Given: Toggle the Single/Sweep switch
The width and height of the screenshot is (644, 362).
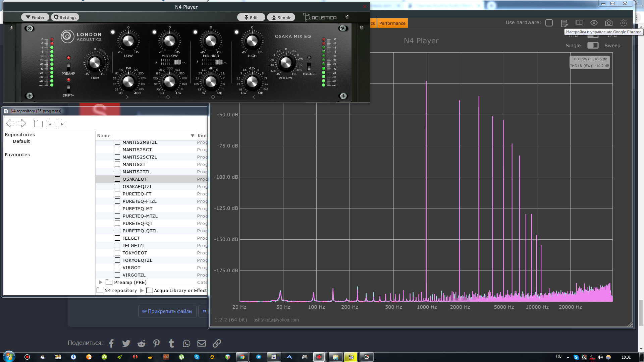Looking at the screenshot, I should click(593, 45).
